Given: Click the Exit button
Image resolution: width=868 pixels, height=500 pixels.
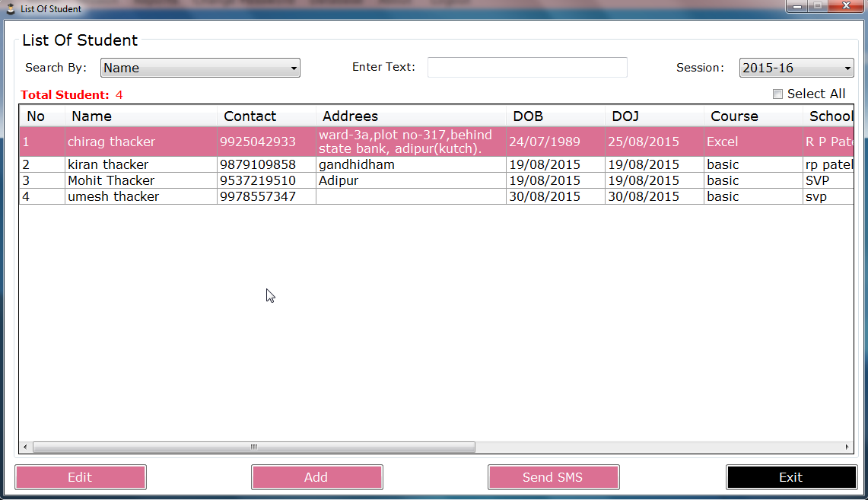Looking at the screenshot, I should (791, 477).
